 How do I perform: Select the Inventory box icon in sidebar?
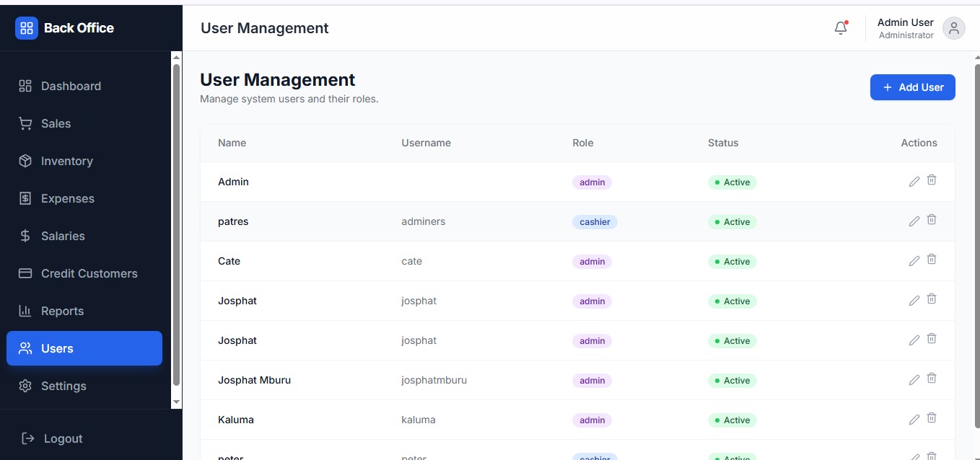point(25,161)
